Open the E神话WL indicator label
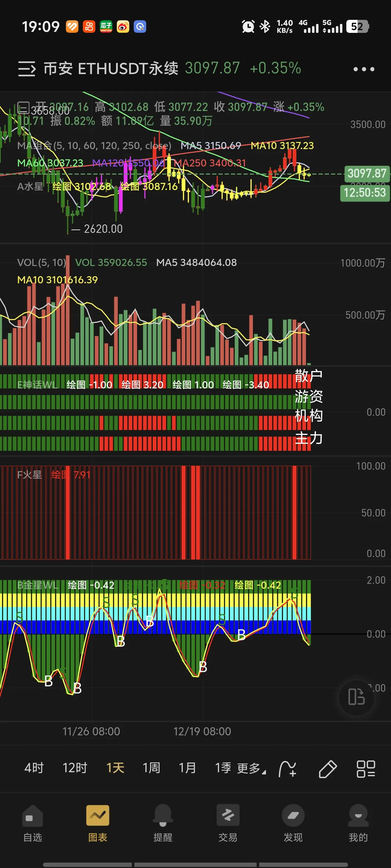Image resolution: width=391 pixels, height=868 pixels. pos(37,385)
